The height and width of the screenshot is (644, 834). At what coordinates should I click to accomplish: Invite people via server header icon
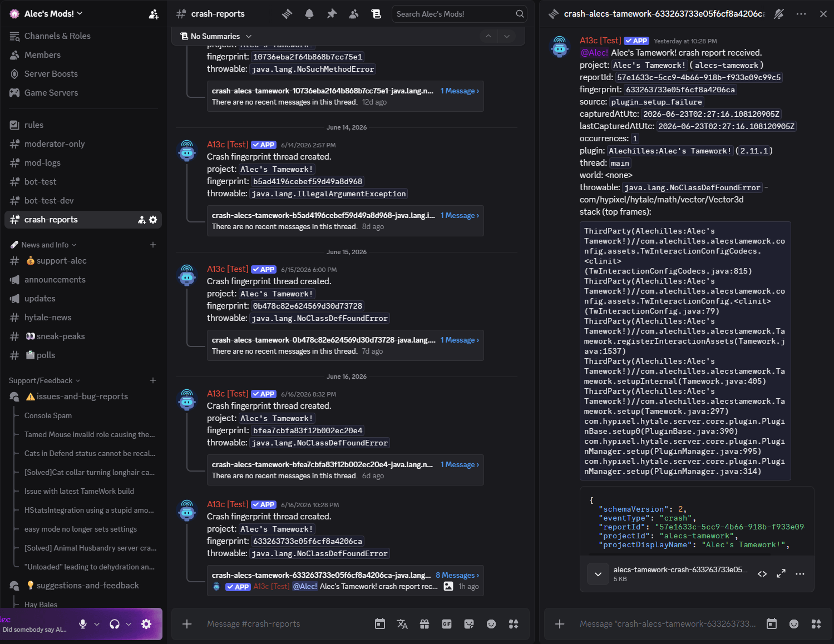point(154,14)
